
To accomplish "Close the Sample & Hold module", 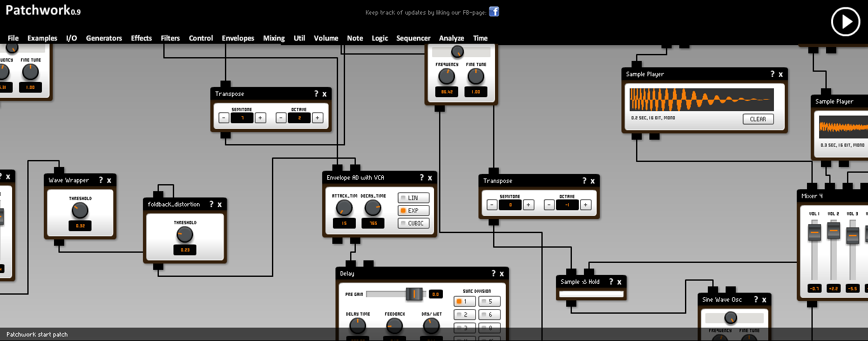I will click(620, 282).
